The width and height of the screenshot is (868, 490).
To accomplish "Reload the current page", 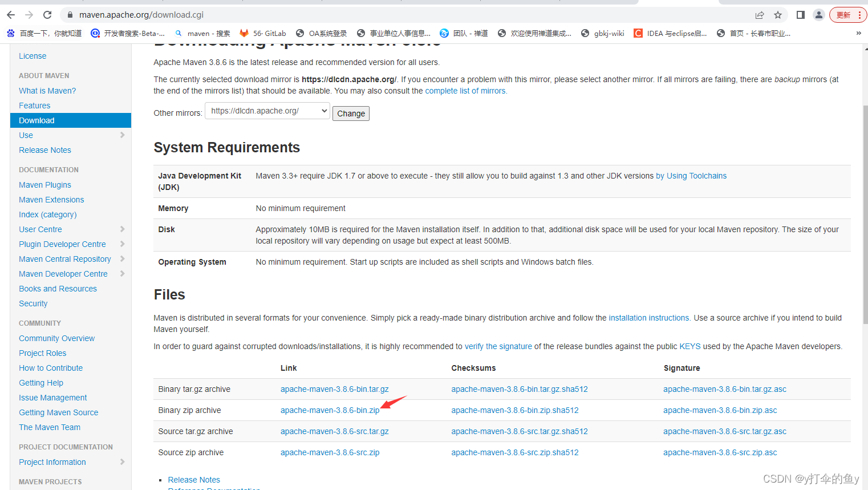I will click(47, 14).
